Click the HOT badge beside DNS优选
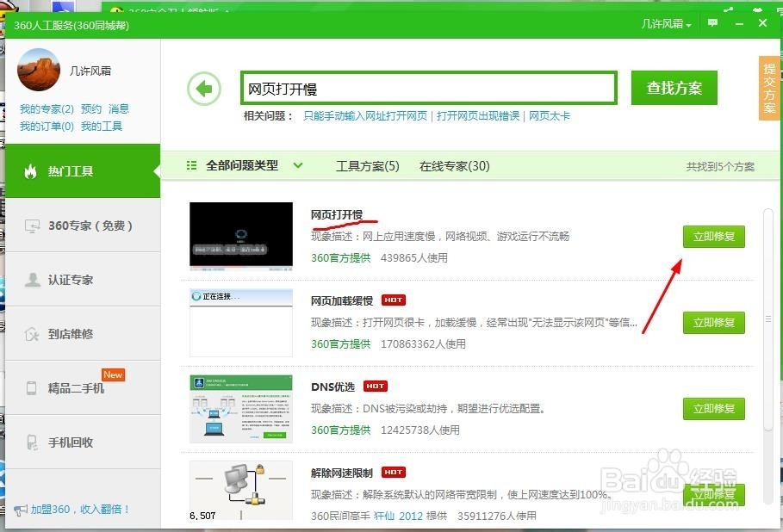Viewport: 783px width, 532px height. (376, 387)
